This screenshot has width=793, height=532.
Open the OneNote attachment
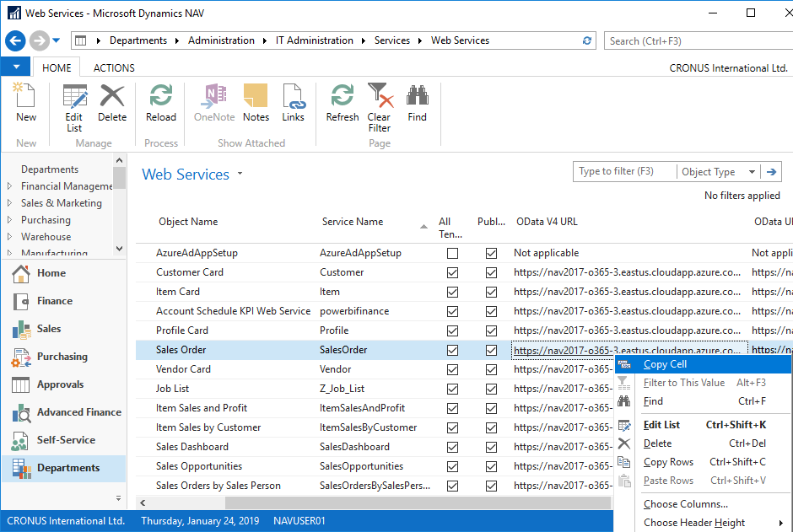click(214, 103)
